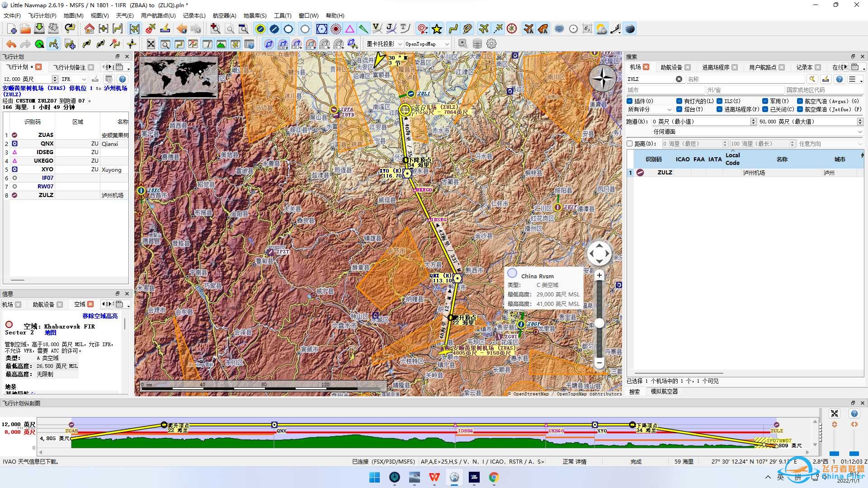
Task: Toggle the Jet airways J icon
Action: tap(391, 29)
